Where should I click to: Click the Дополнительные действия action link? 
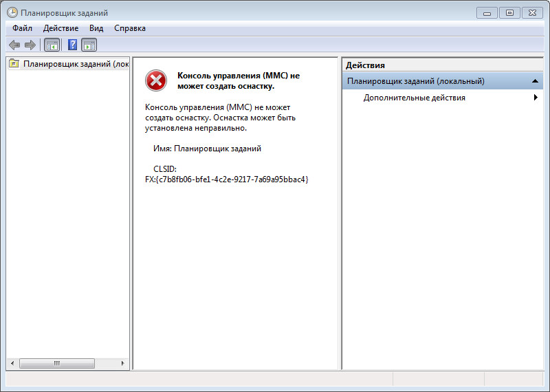click(x=414, y=98)
